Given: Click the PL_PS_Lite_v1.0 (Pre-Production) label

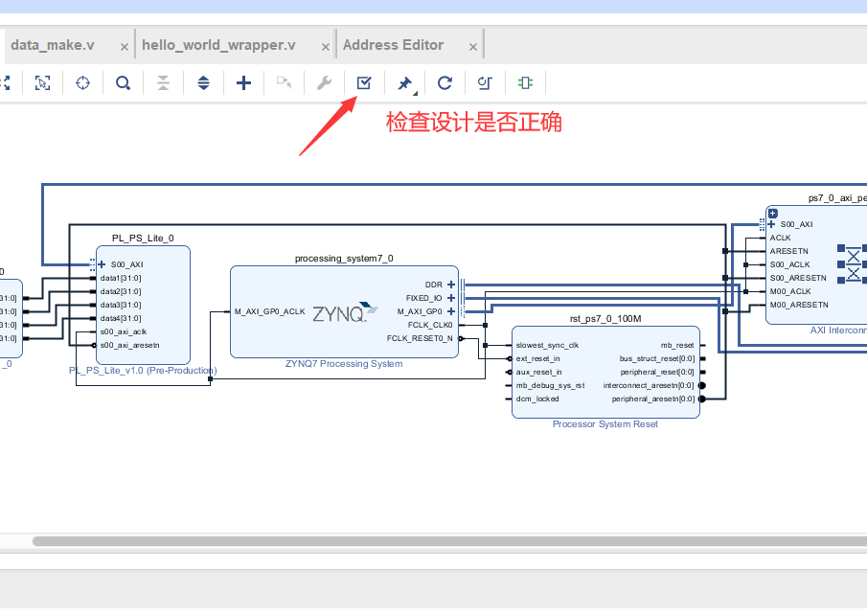Looking at the screenshot, I should coord(143,370).
